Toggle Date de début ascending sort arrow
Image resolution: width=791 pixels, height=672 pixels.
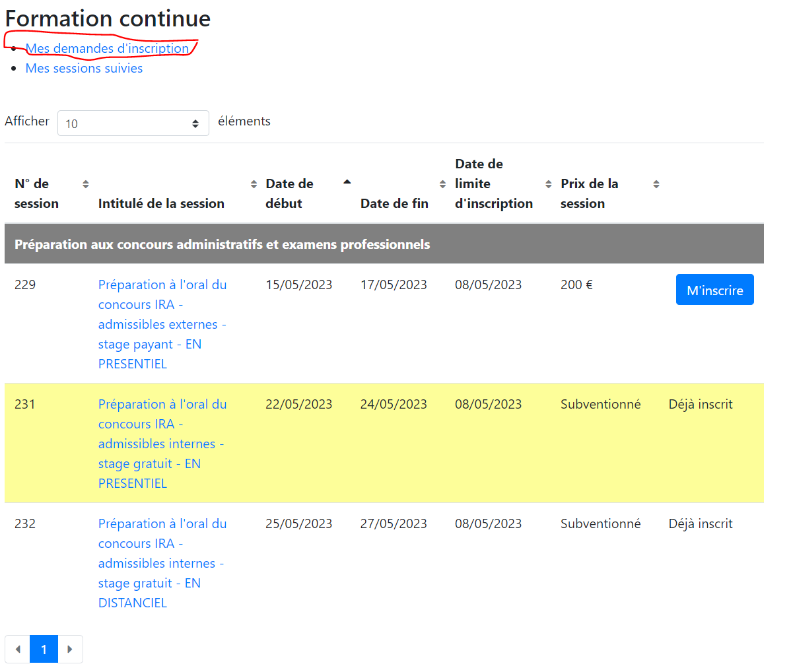(x=347, y=182)
